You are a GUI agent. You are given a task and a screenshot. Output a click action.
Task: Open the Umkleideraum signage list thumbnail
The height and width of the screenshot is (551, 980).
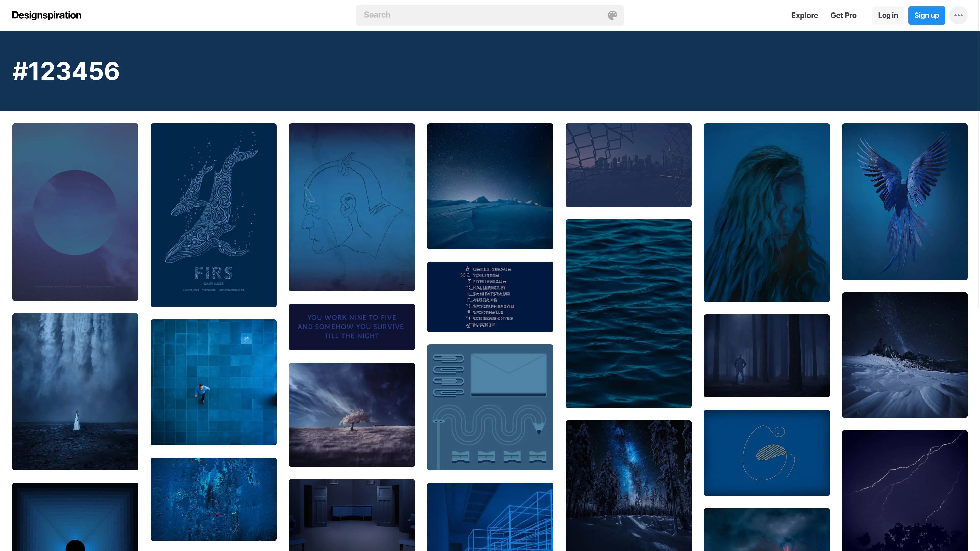pyautogui.click(x=490, y=297)
